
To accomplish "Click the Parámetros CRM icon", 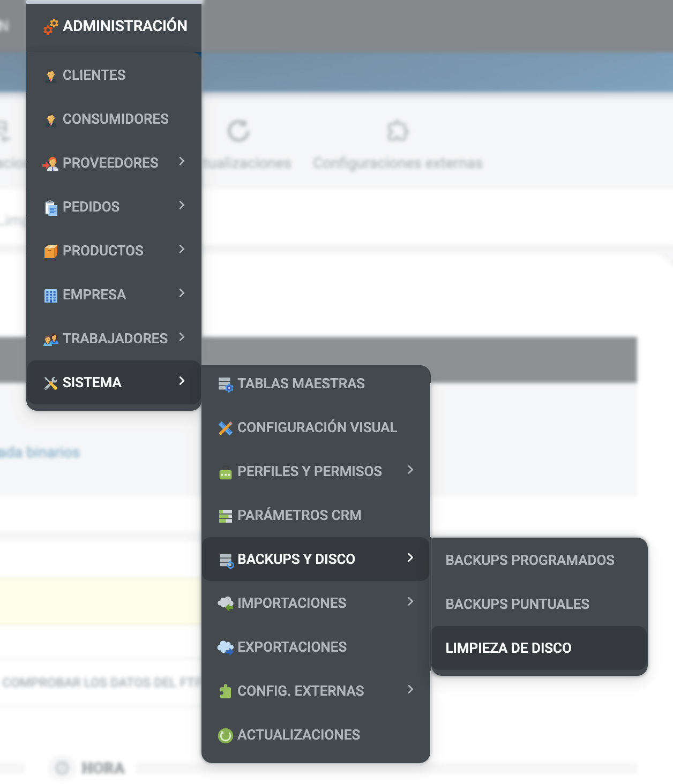I will click(x=226, y=516).
